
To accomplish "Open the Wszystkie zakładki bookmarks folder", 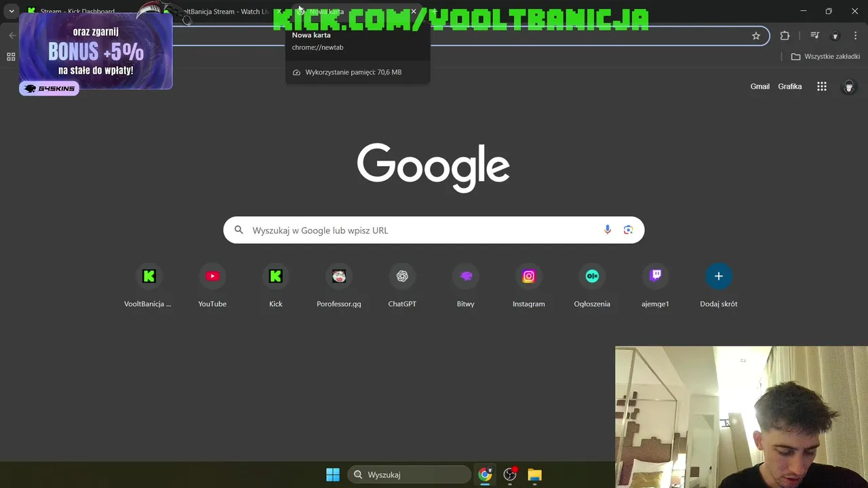I will [x=825, y=57].
